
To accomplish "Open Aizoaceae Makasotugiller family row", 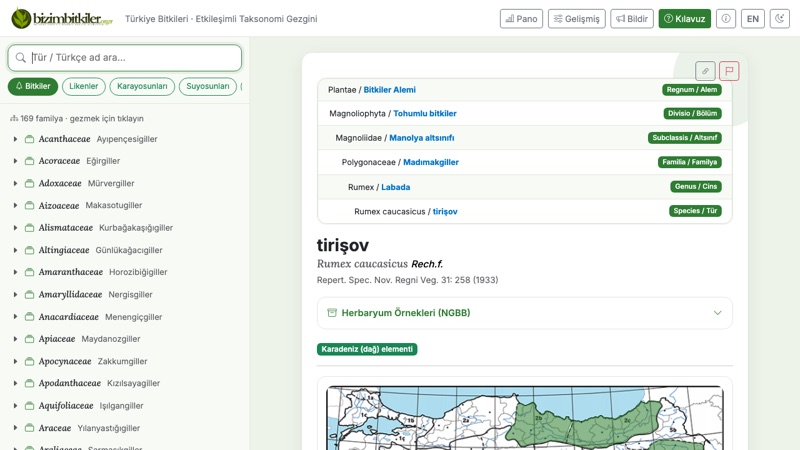I will (124, 205).
